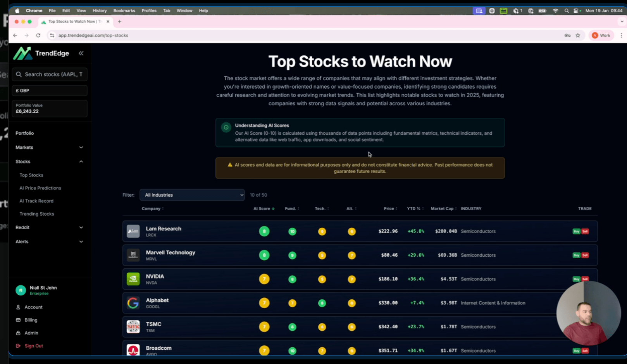Click Sell for Broadcom

point(585,351)
